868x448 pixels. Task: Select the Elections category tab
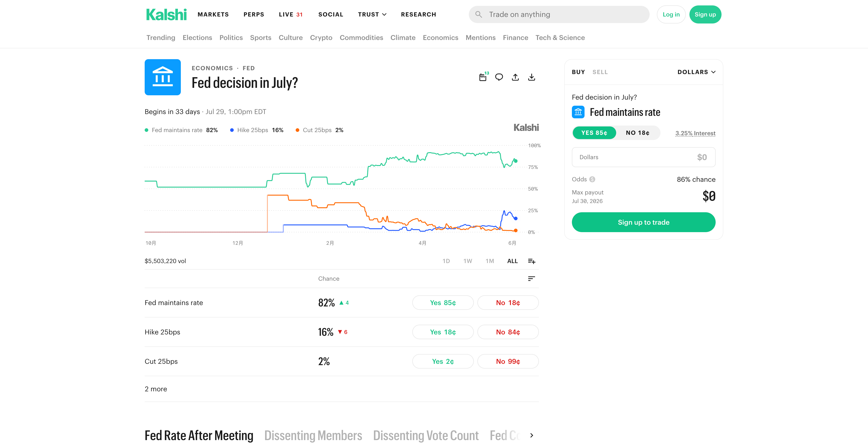coord(197,38)
